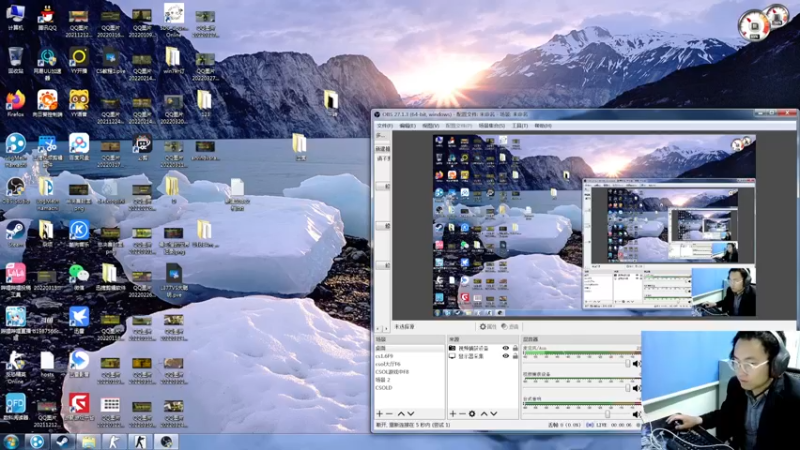Select the CSOLD scene
800x450 pixels.
pos(409,388)
